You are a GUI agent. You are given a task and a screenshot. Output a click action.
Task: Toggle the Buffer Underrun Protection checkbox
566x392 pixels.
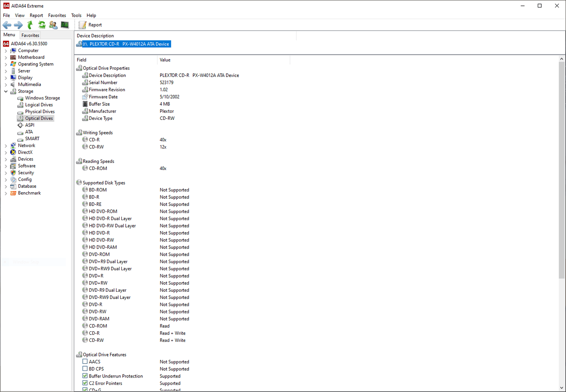(x=85, y=376)
